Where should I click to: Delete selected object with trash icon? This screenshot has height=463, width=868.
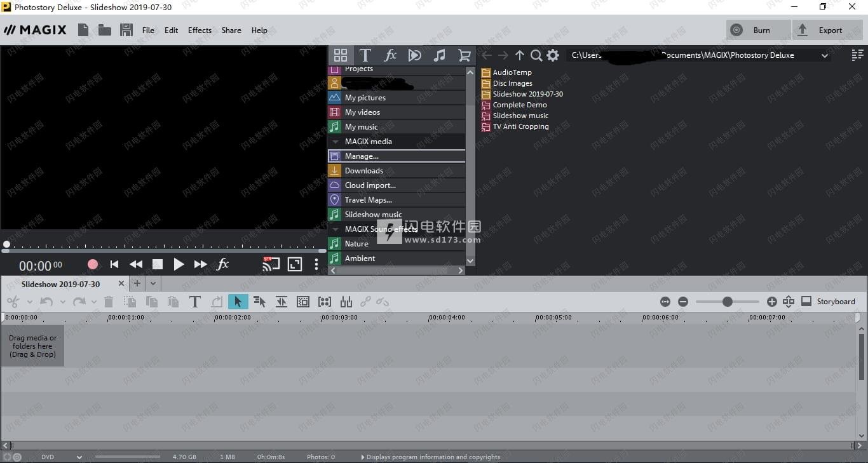(109, 302)
